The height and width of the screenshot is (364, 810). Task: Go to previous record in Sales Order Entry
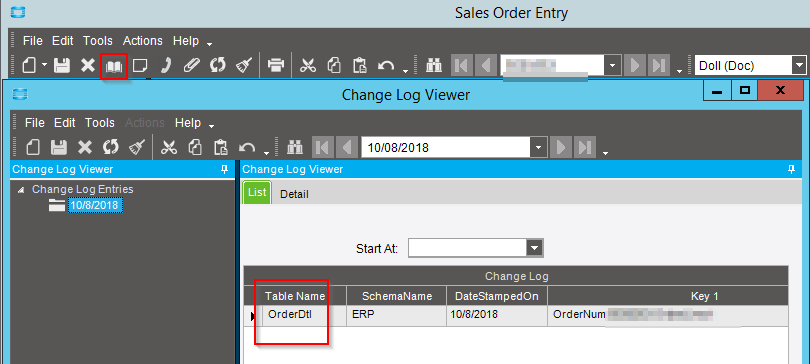(486, 66)
